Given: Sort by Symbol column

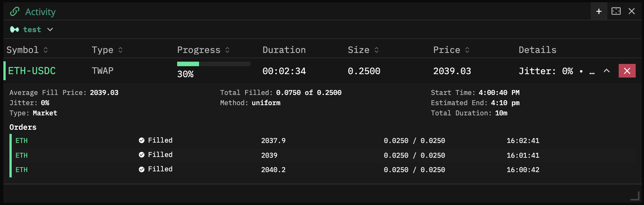Looking at the screenshot, I should 46,50.
